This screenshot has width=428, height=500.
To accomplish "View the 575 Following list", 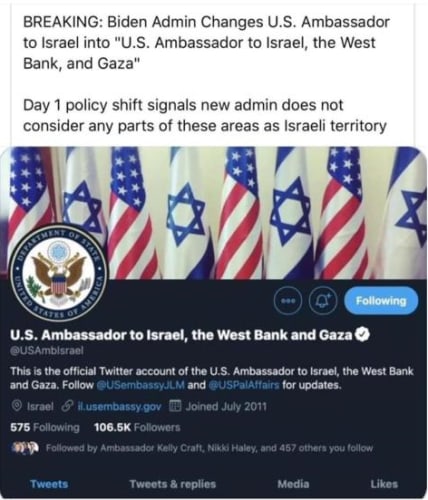I will (x=45, y=427).
